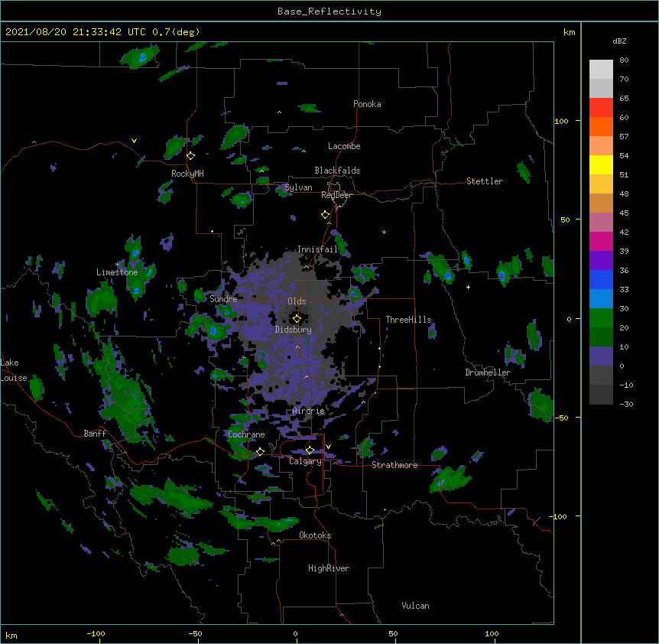
Task: Click the yellow marker south of RedDeer
Action: click(x=326, y=214)
